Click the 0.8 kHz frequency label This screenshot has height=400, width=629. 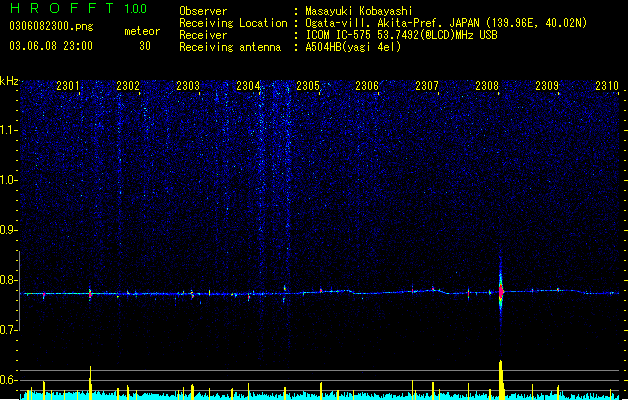[9, 280]
